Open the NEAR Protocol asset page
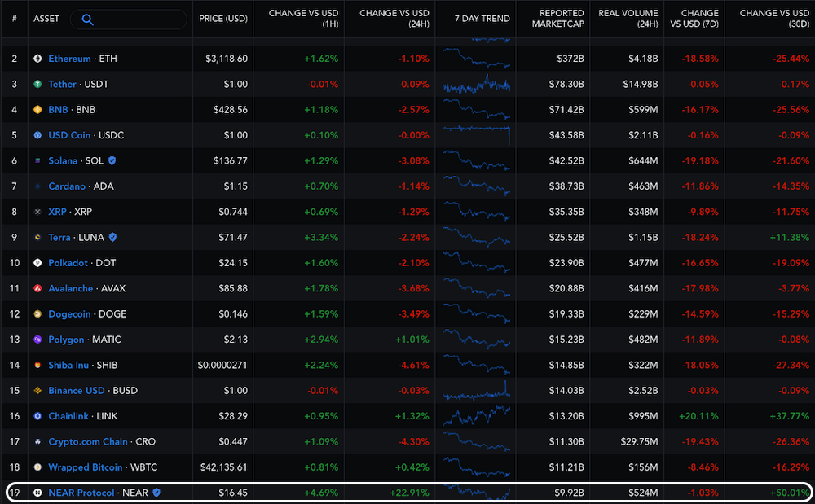Viewport: 815px width, 504px height. [x=81, y=493]
